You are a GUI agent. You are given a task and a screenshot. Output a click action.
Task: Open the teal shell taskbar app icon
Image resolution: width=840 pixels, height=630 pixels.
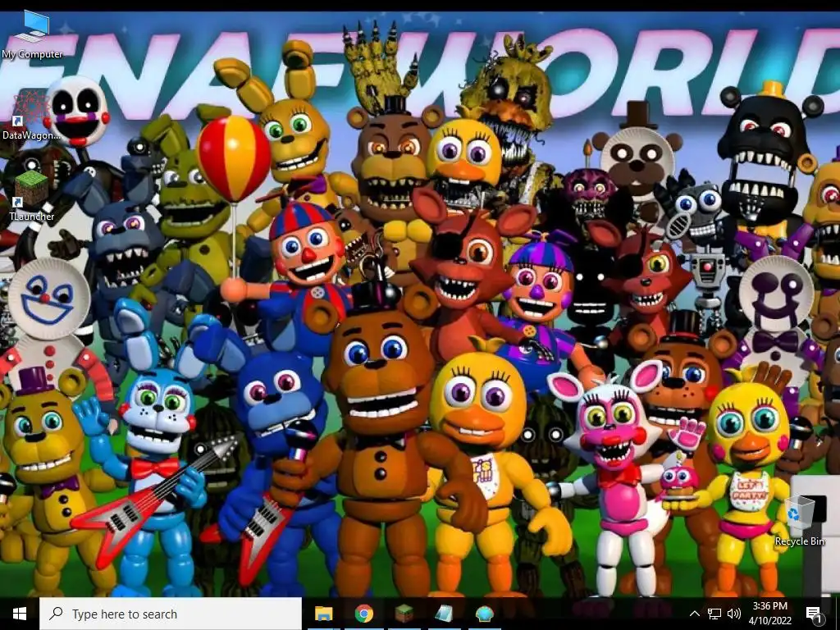pos(484,614)
